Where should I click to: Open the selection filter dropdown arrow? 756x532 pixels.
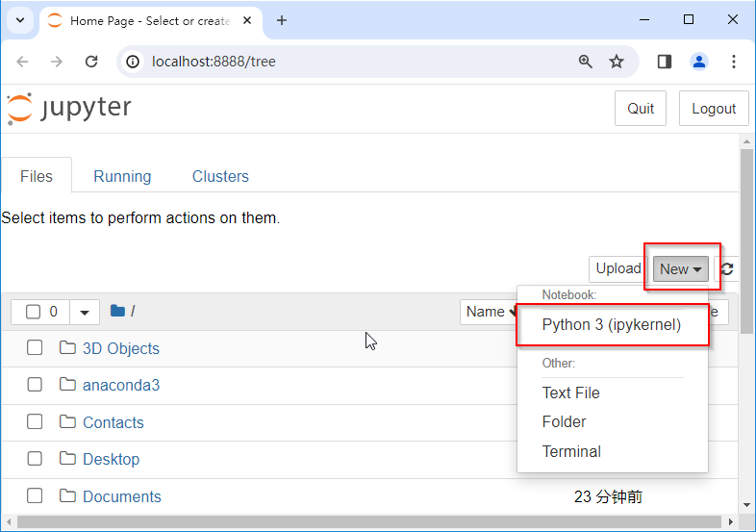(85, 312)
